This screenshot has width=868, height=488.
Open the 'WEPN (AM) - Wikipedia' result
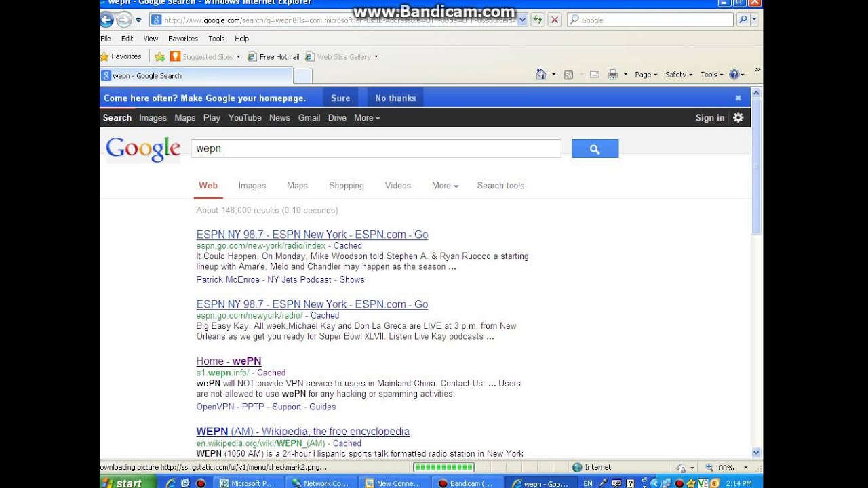tap(303, 432)
